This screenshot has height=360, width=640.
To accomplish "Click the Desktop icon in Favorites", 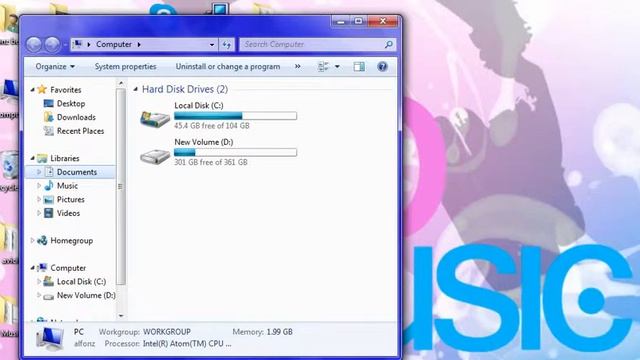I will 49,104.
